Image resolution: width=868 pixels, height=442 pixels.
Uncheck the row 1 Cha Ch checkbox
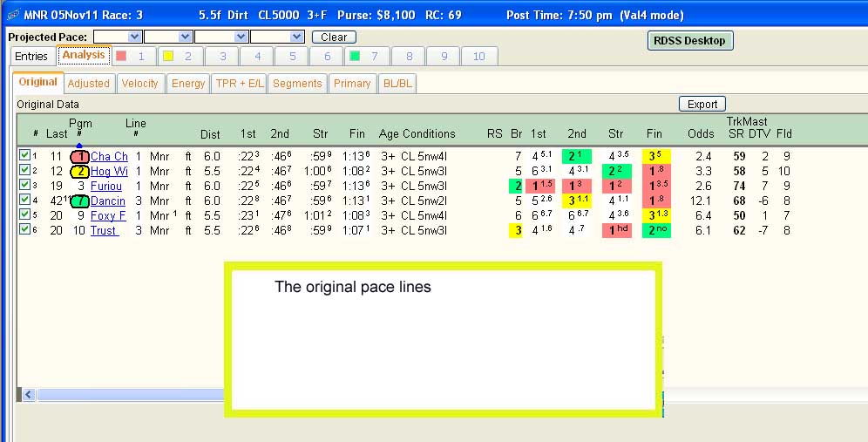point(24,155)
